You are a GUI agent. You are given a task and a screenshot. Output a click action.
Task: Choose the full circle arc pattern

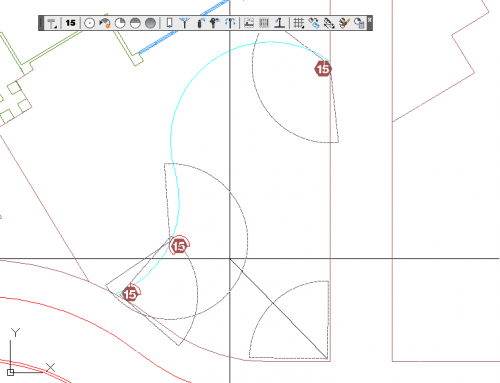(89, 23)
